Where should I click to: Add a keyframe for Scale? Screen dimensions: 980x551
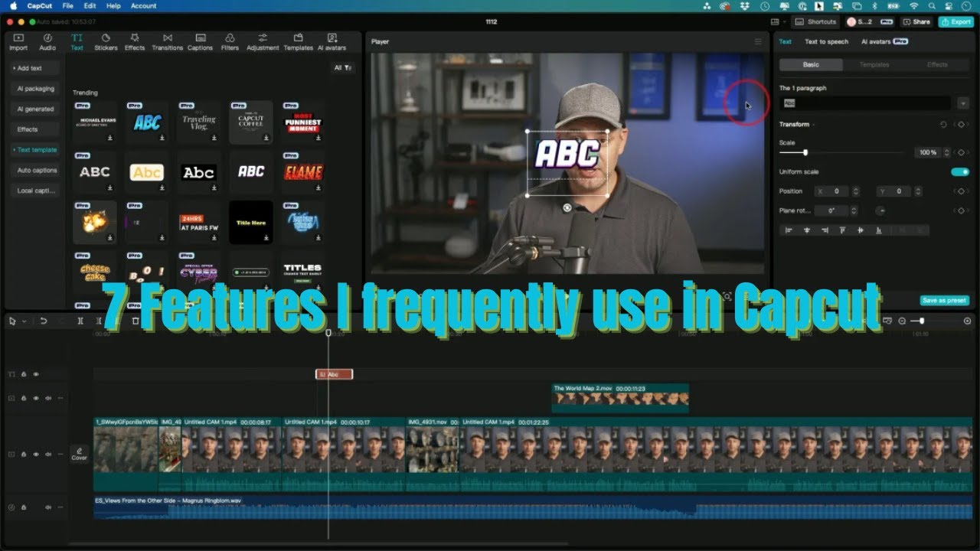pos(961,152)
